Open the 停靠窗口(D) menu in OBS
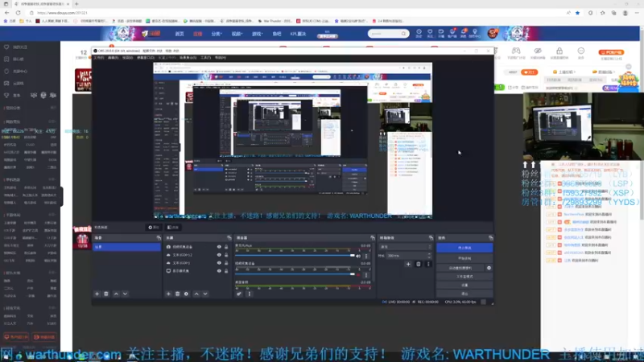 click(x=146, y=58)
